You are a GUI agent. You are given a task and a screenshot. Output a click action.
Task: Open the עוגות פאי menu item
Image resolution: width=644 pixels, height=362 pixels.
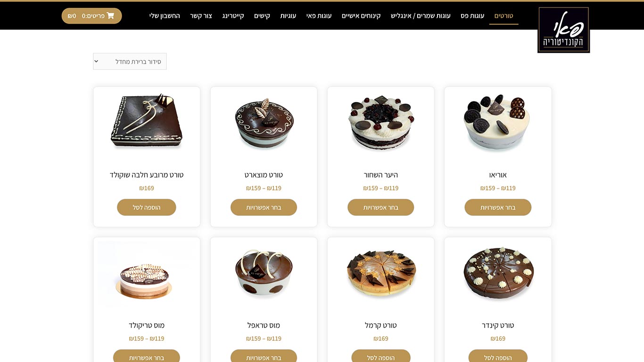point(319,16)
